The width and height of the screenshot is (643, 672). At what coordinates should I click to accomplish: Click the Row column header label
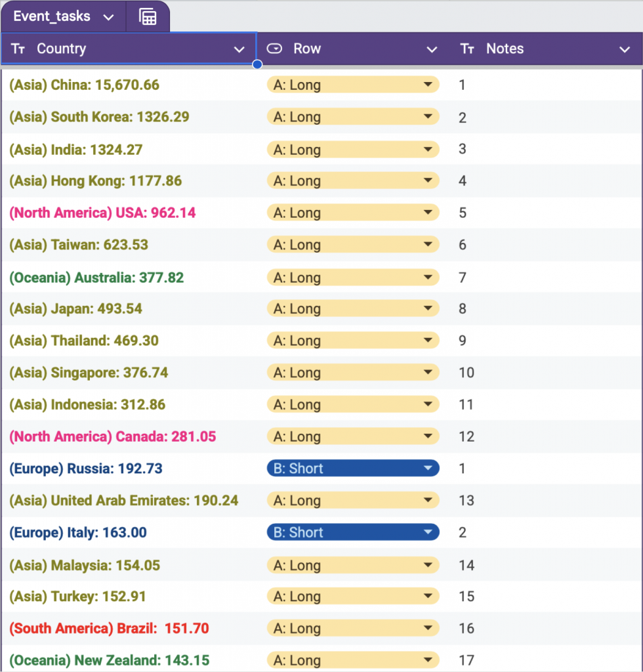click(x=307, y=49)
